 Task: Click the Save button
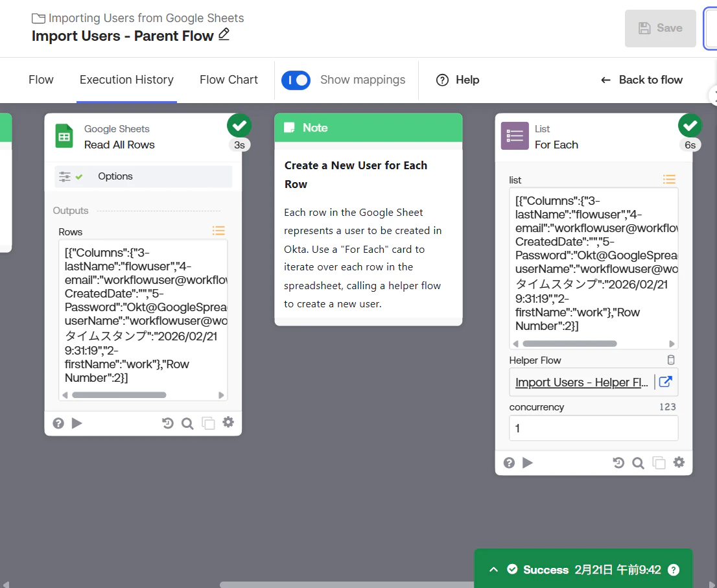coord(661,29)
